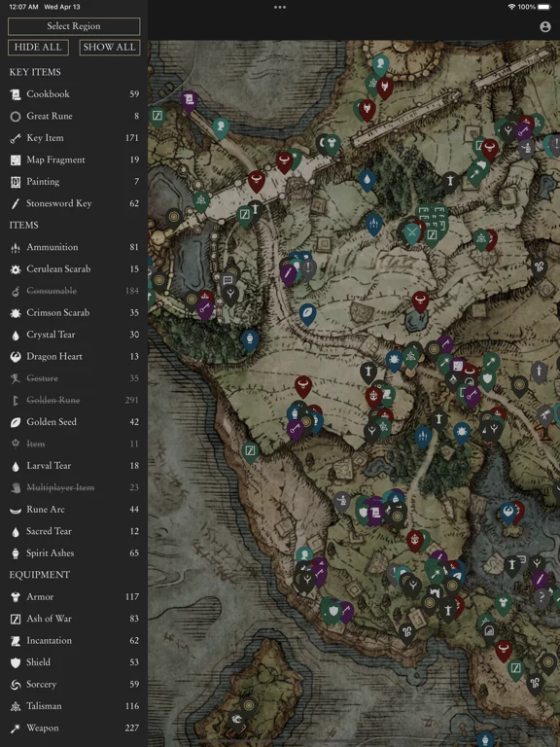This screenshot has width=560, height=747.
Task: Select the Dragon Heart category icon
Action: tap(16, 356)
